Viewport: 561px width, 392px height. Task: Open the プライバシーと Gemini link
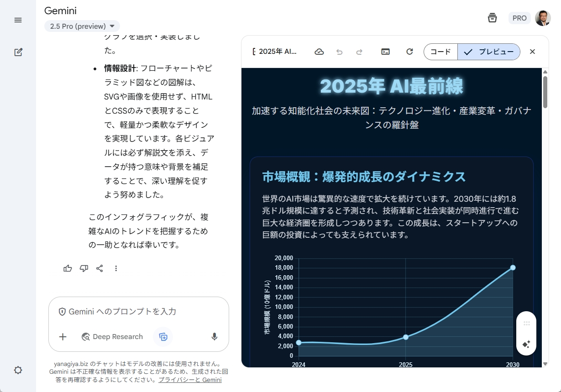click(190, 379)
